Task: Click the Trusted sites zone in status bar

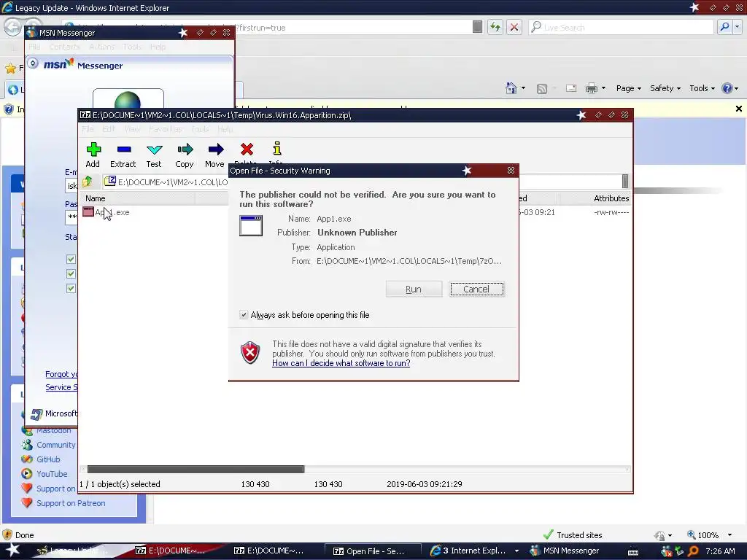Action: 573,534
